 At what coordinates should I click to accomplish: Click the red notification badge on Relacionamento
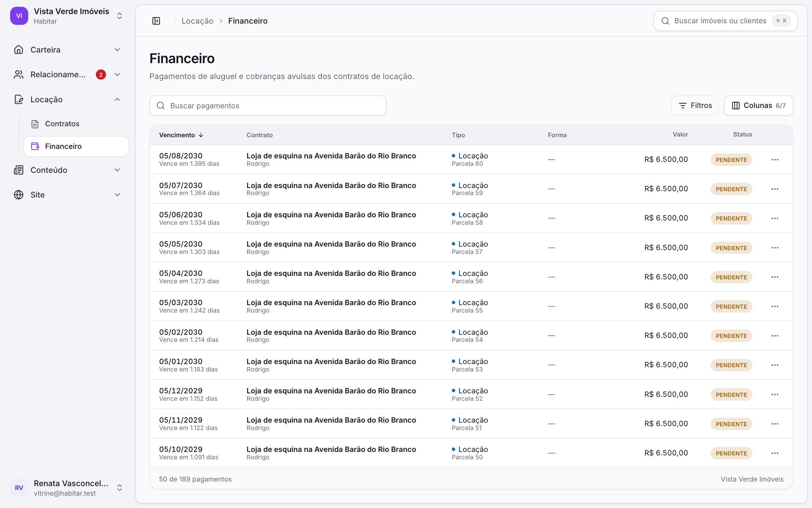tap(101, 74)
